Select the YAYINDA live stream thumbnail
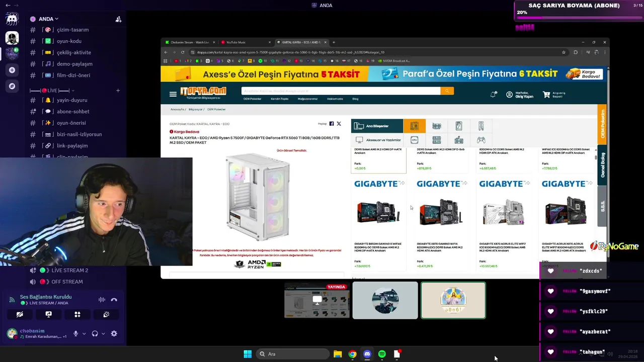Screen dimensions: 644x362 (317, 301)
